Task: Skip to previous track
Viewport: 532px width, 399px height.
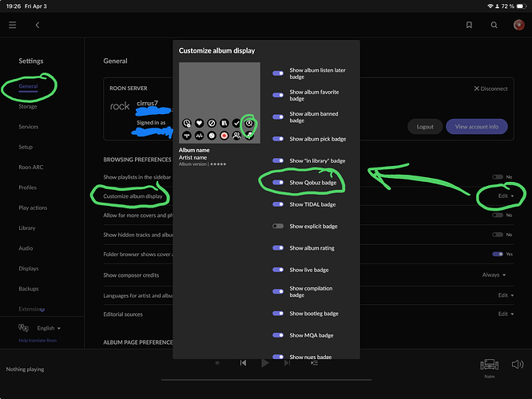Action: 243,363
